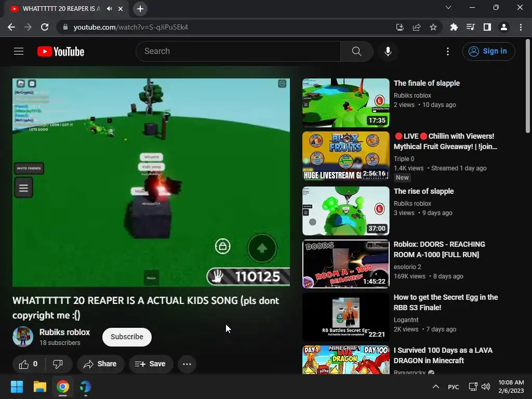The height and width of the screenshot is (399, 532).
Task: Open more actions ellipsis below video
Action: point(187,364)
